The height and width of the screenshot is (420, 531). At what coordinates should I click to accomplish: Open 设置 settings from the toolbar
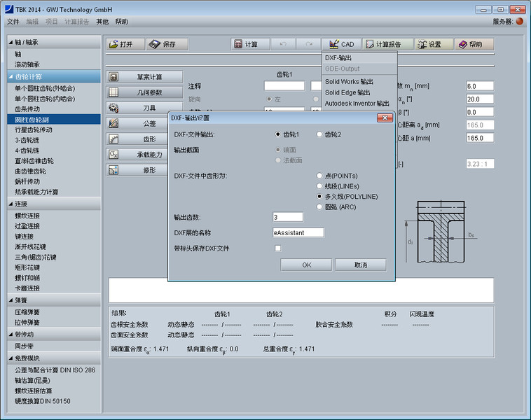coord(422,44)
